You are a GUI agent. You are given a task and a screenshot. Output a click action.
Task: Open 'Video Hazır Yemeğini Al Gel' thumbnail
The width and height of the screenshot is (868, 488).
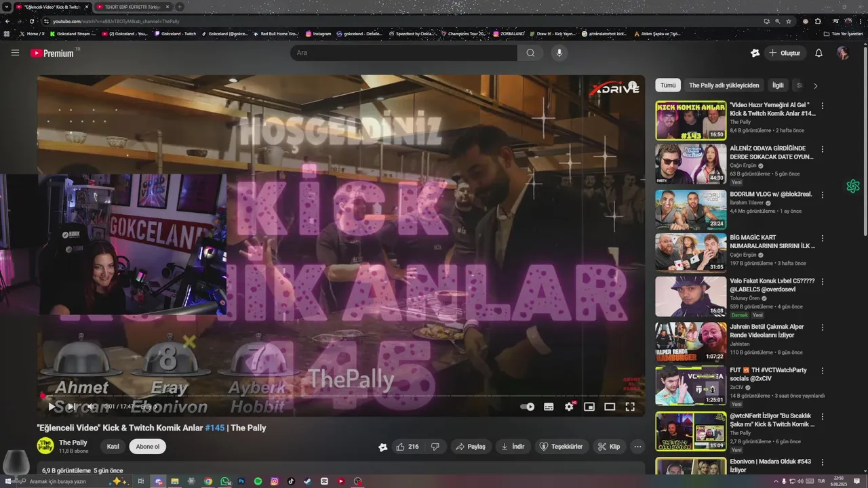tap(690, 121)
